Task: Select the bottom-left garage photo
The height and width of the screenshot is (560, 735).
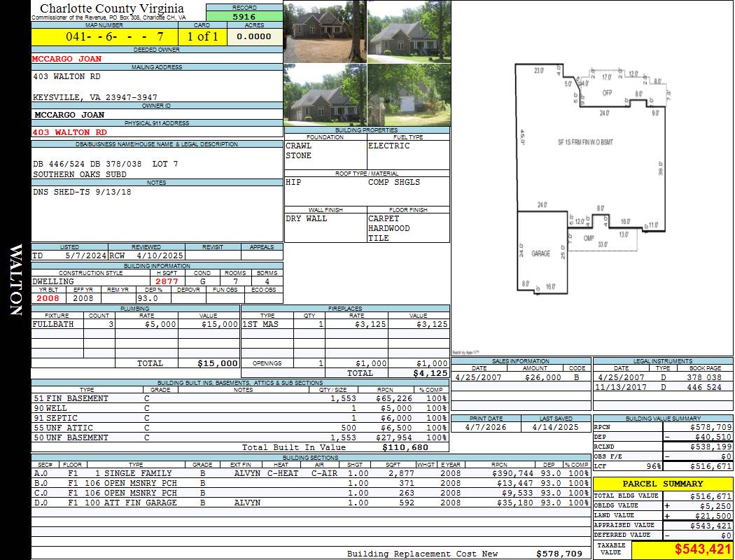Action: coord(325,95)
